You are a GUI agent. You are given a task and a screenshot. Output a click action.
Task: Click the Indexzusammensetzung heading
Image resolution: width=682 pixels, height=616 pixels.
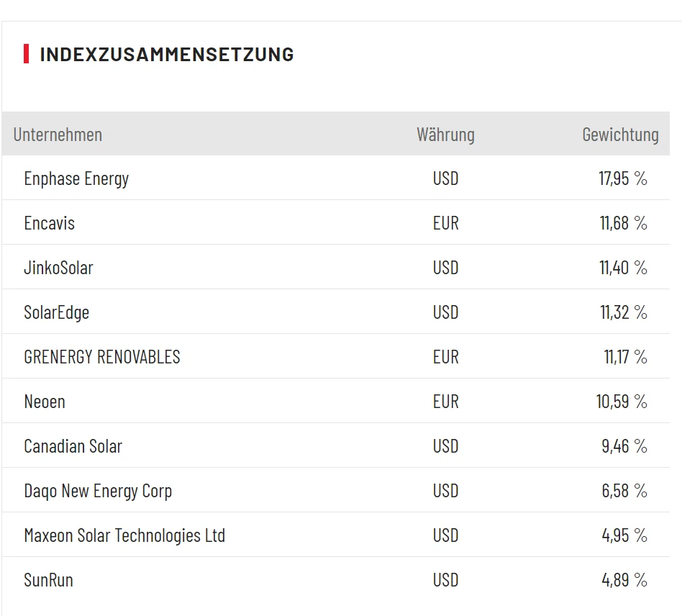click(167, 54)
